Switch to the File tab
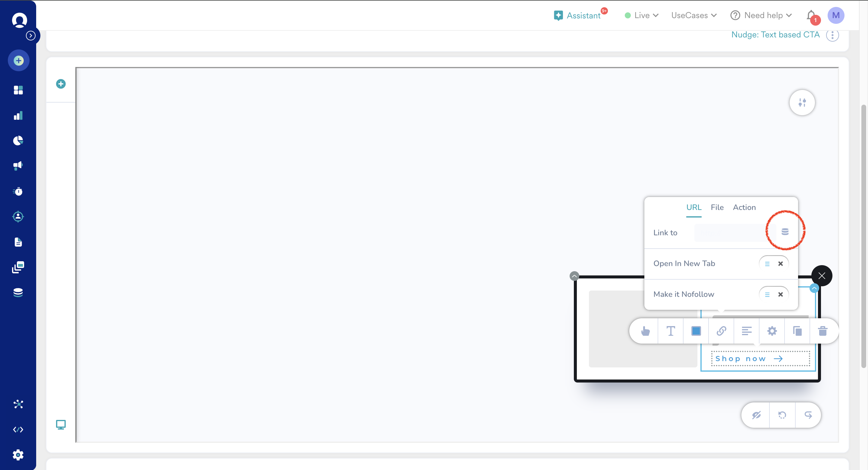The image size is (868, 470). (x=717, y=207)
